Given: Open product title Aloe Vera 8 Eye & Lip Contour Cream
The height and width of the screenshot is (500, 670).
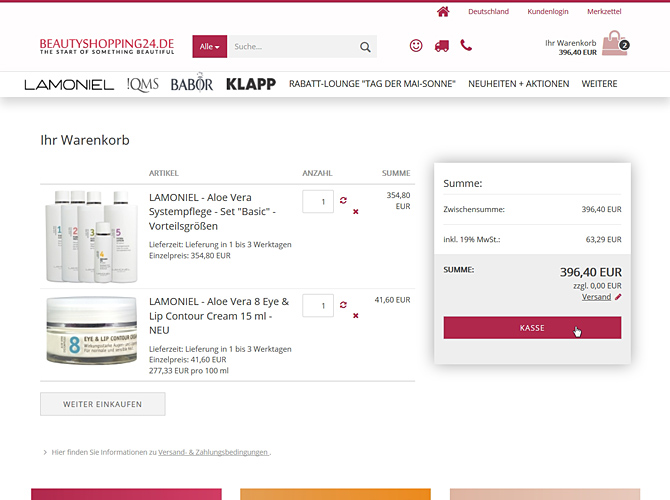Looking at the screenshot, I should click(219, 316).
